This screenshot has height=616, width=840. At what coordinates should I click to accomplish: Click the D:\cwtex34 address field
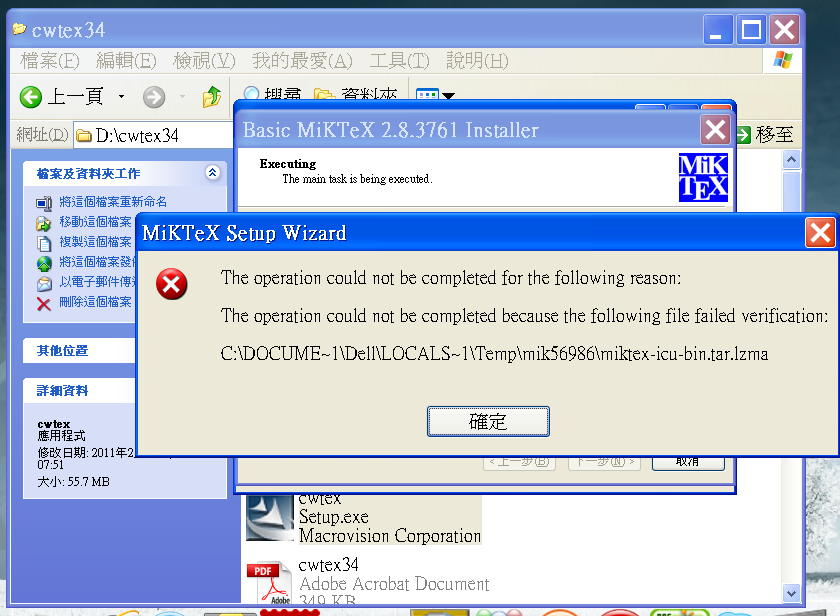153,136
